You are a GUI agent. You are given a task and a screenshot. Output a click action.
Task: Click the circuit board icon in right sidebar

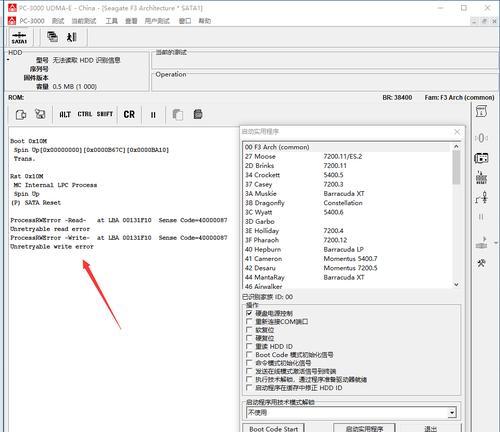tap(481, 178)
